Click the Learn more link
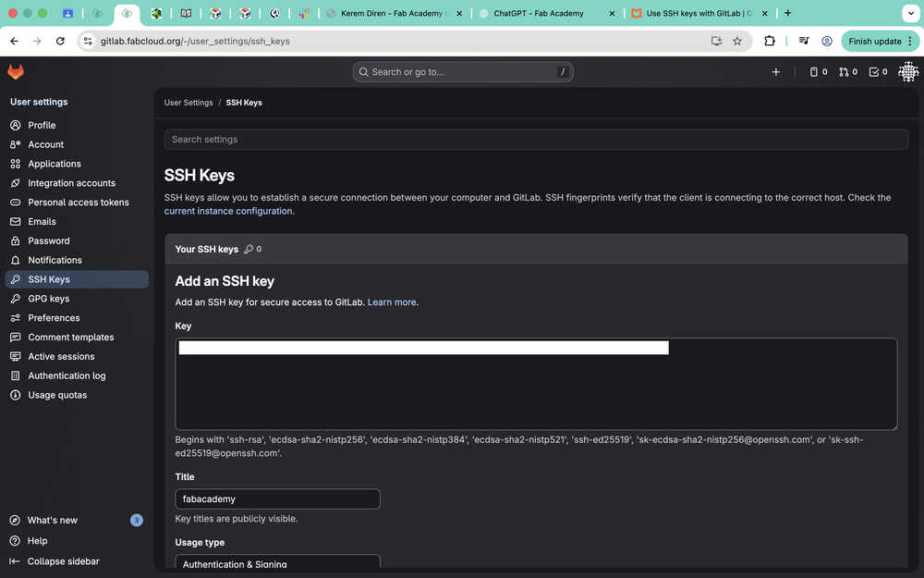The width and height of the screenshot is (924, 578). tap(392, 302)
